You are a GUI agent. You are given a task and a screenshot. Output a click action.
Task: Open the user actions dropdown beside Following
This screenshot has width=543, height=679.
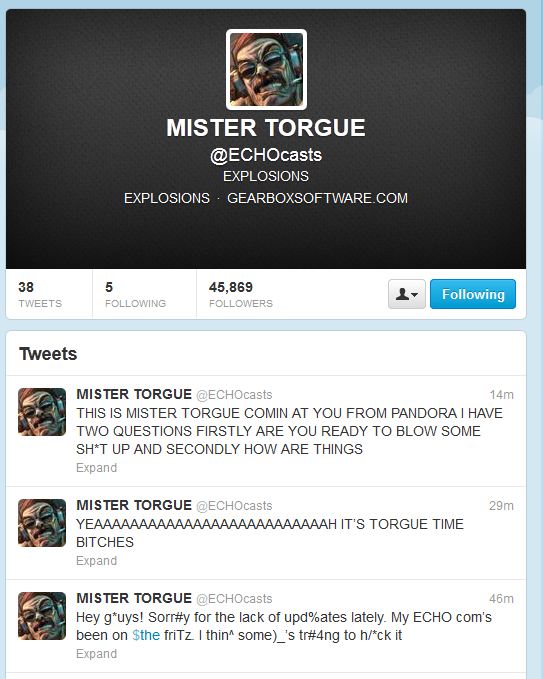(407, 294)
